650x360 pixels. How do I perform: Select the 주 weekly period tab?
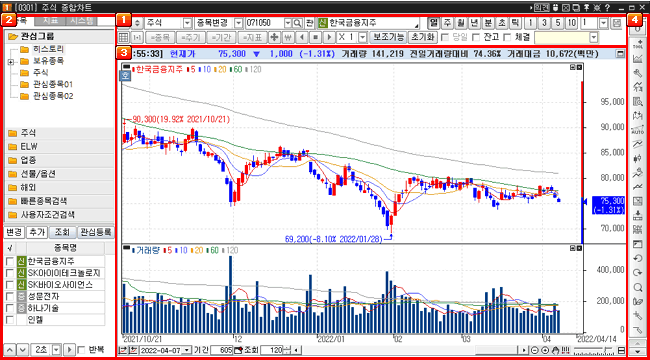(446, 22)
